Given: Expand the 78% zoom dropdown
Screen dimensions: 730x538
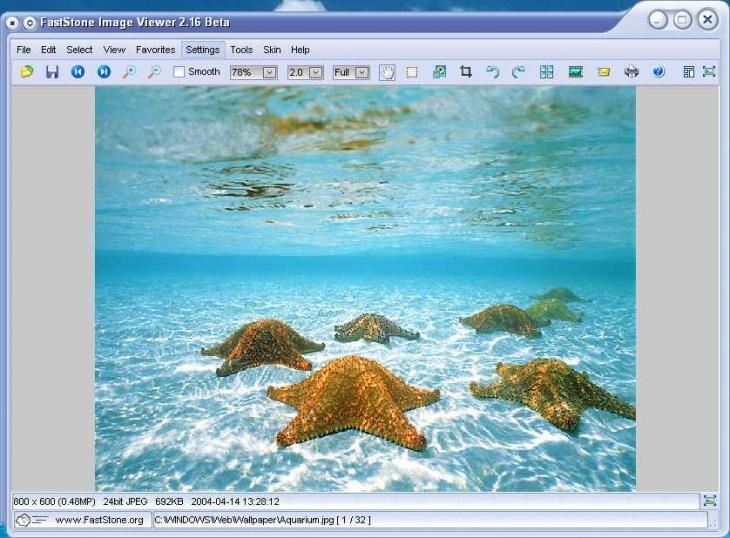Looking at the screenshot, I should (268, 72).
